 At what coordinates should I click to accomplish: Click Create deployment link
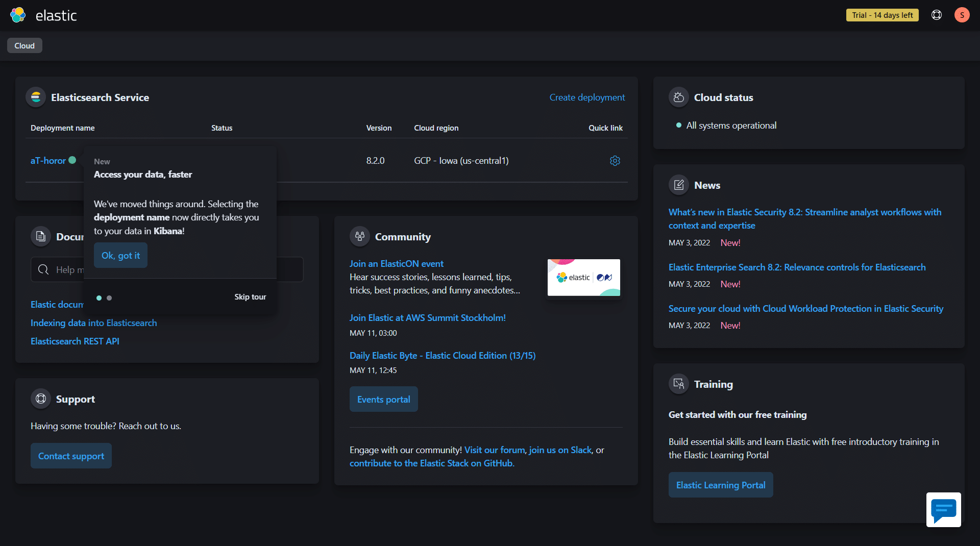point(587,97)
